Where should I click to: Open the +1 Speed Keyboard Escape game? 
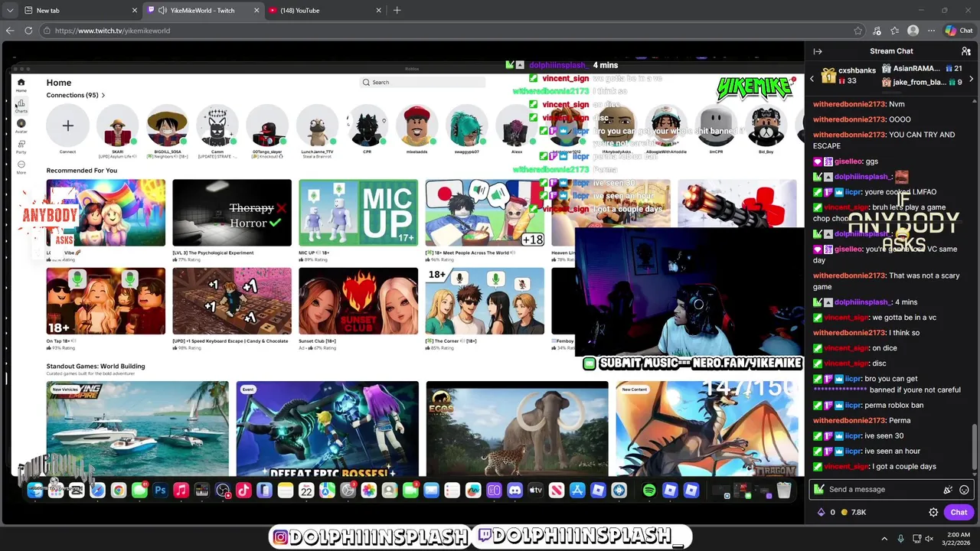point(232,301)
